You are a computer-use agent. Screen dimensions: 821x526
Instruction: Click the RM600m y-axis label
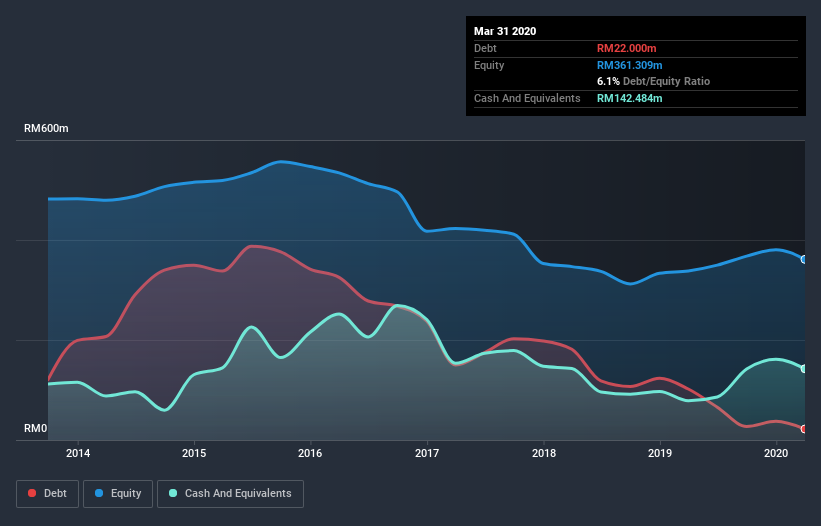click(x=46, y=129)
